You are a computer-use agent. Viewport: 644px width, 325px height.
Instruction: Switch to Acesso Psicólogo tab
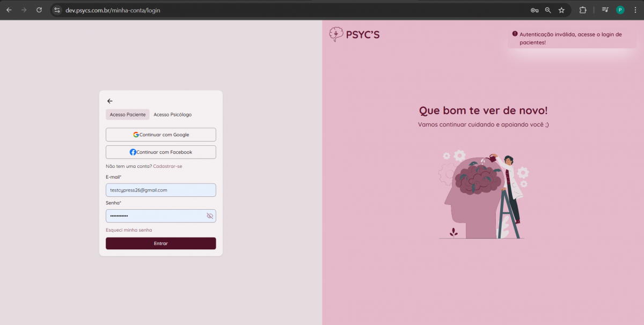[172, 115]
